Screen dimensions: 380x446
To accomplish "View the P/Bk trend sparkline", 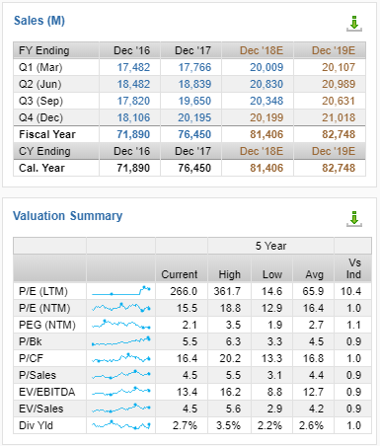I will point(121,341).
